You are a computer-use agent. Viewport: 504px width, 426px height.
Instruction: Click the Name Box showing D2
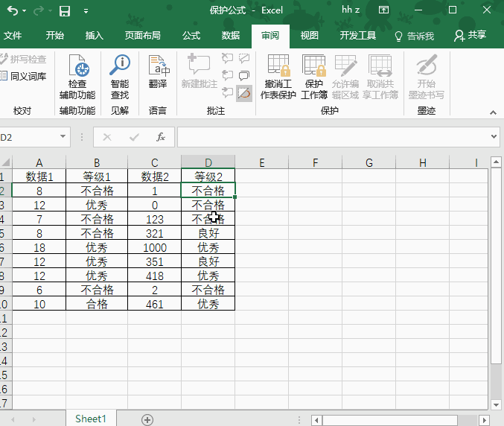tap(29, 137)
